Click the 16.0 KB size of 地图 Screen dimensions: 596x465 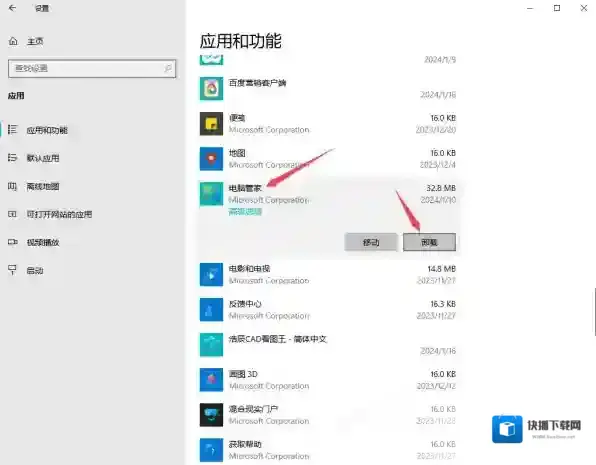pyautogui.click(x=443, y=153)
